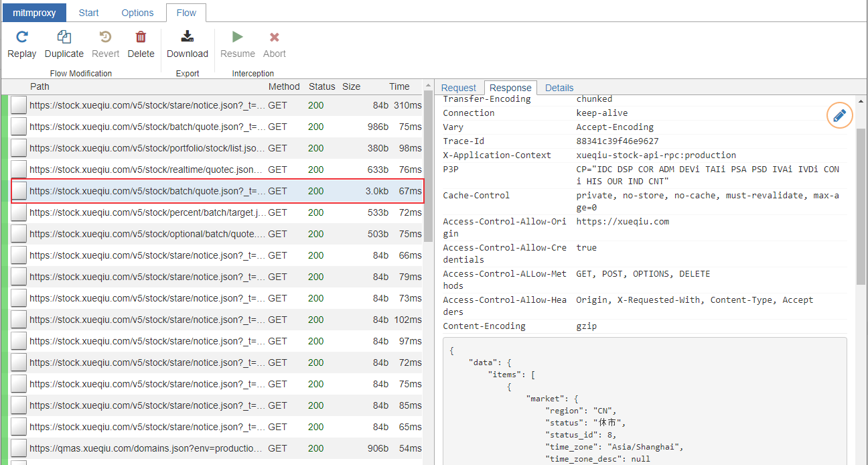The image size is (868, 465).
Task: Click the https://xueqiu.com origin value
Action: (622, 222)
